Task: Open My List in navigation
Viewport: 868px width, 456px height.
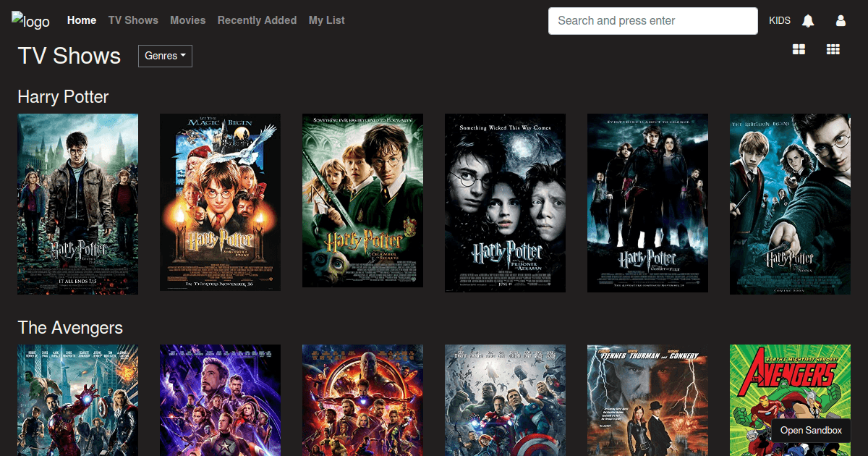Action: (x=326, y=20)
